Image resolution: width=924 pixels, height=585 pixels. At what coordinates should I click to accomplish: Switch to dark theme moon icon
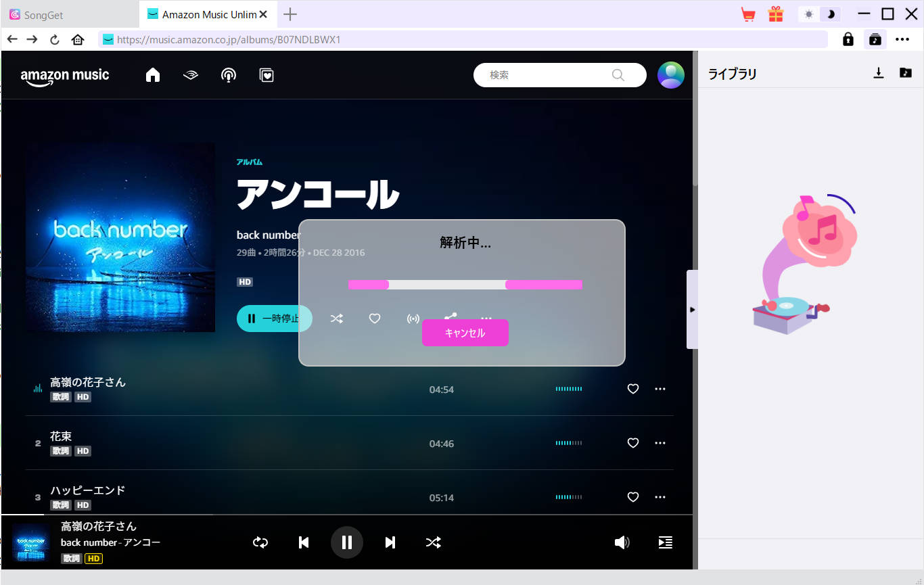[831, 14]
